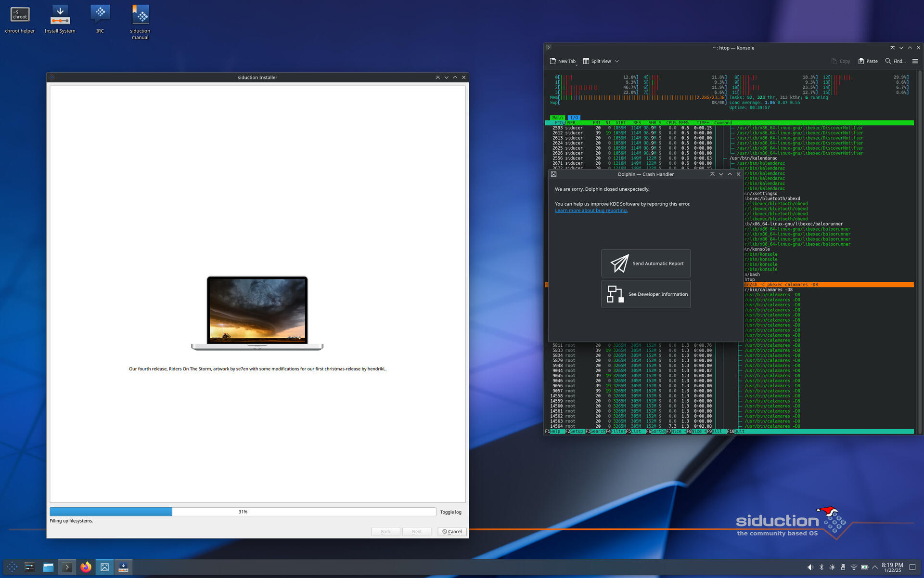Open the clock showing 8:19 PM
The height and width of the screenshot is (578, 924).
coord(892,567)
